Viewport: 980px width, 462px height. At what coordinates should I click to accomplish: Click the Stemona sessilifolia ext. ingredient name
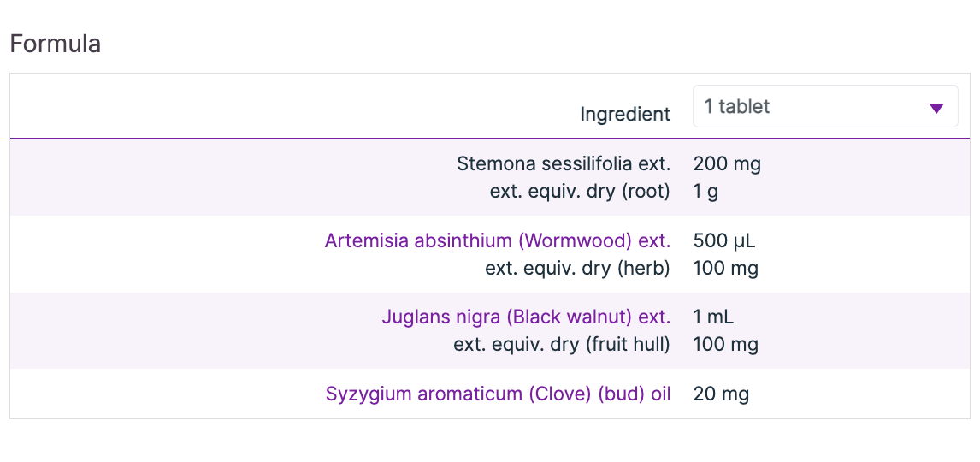tap(564, 163)
